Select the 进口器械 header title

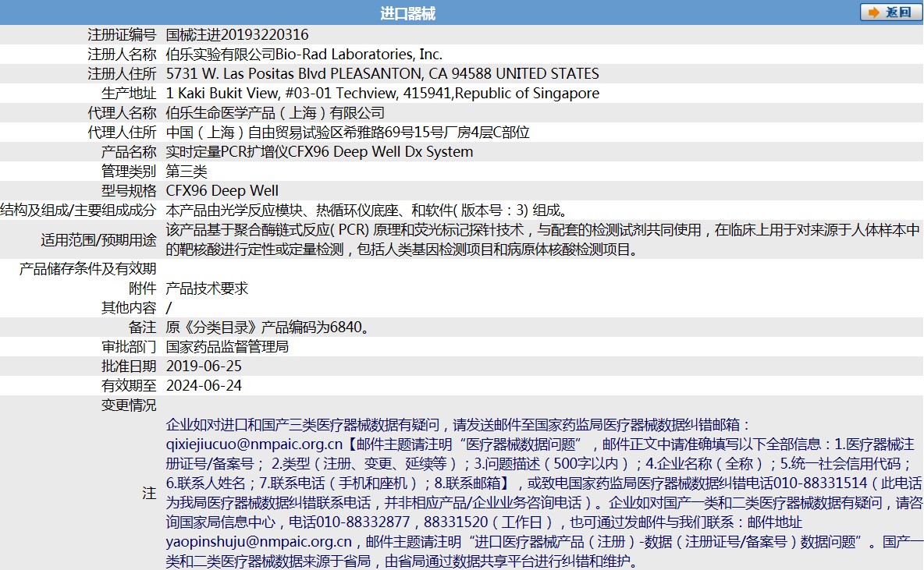(408, 13)
